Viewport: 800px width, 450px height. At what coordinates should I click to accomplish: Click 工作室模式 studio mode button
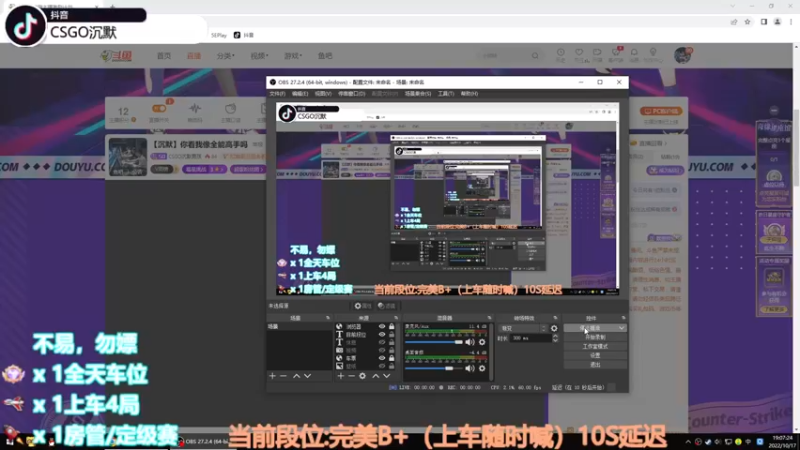[595, 346]
